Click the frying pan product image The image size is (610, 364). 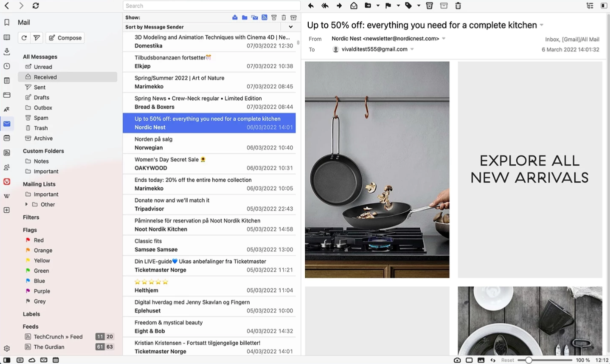click(377, 169)
